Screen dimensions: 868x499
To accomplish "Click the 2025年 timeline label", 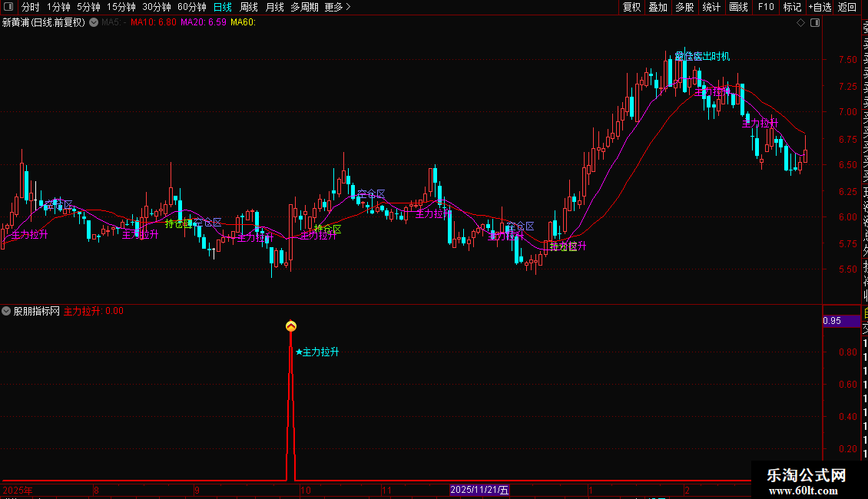I will point(18,490).
